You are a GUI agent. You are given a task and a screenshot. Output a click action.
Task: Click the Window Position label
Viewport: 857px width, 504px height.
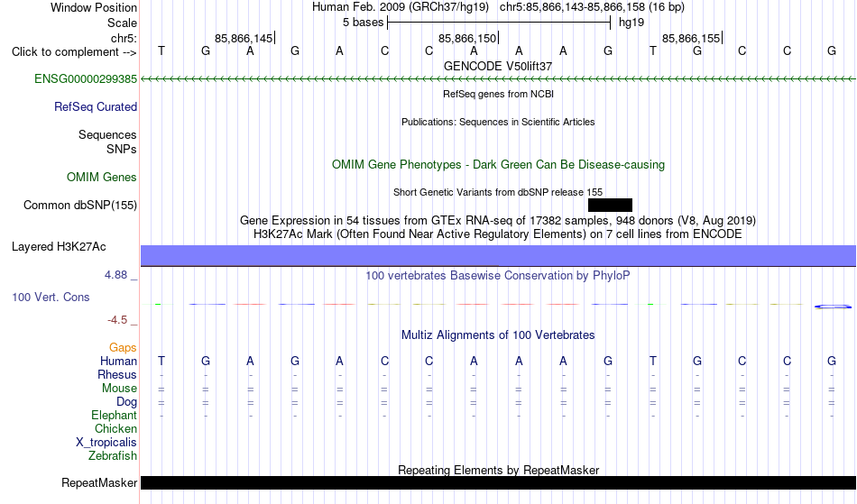pyautogui.click(x=94, y=7)
